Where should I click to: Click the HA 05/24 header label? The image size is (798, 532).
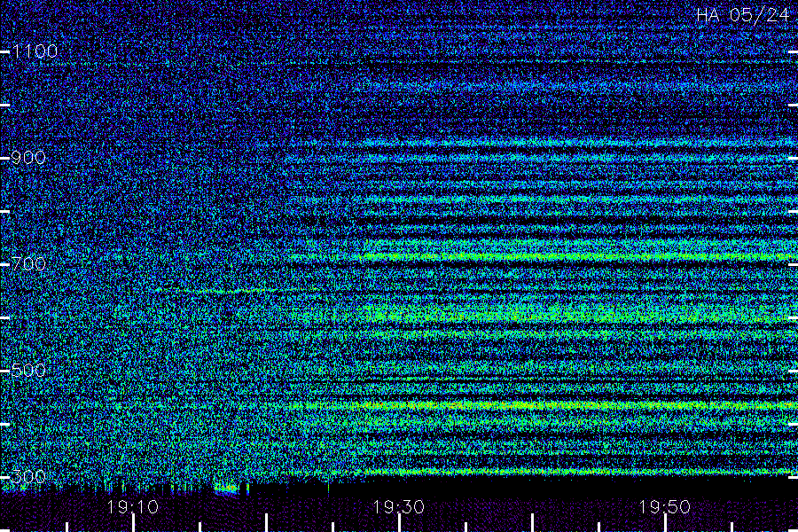point(742,15)
